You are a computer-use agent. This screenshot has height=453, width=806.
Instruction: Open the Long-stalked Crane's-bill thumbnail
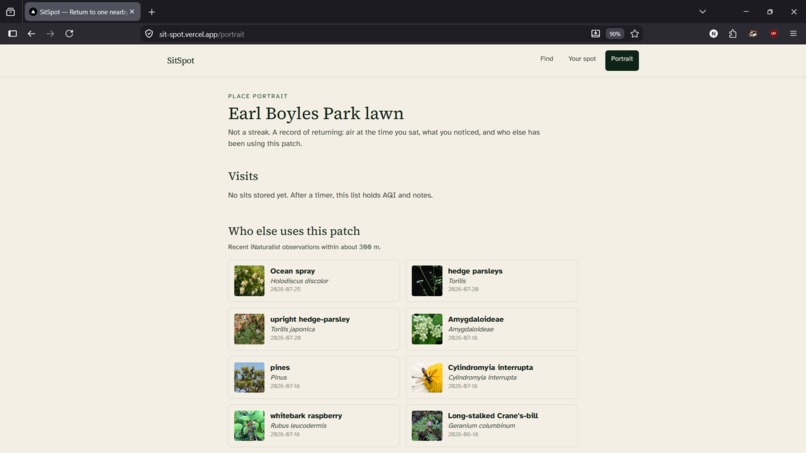[427, 426]
